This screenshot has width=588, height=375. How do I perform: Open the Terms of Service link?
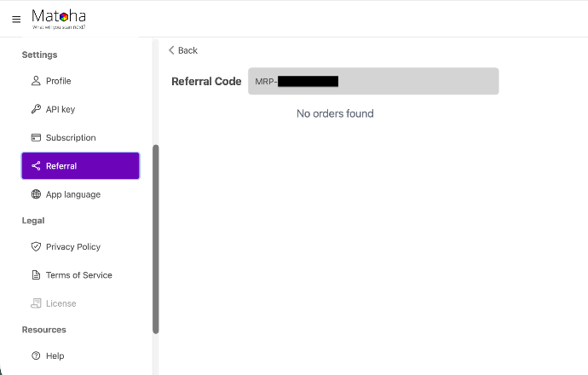[79, 275]
